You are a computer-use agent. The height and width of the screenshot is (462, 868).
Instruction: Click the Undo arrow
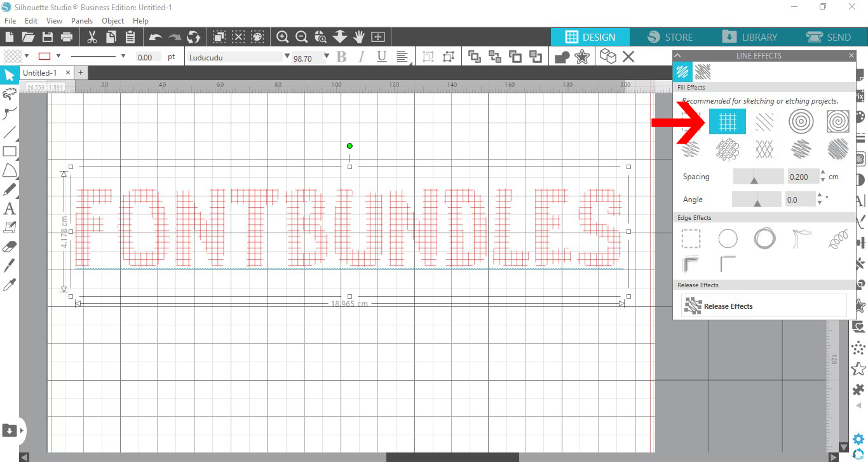coord(156,37)
